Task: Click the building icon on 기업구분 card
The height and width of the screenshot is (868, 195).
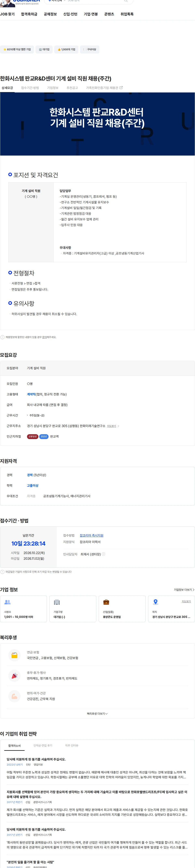Action: 57,603
